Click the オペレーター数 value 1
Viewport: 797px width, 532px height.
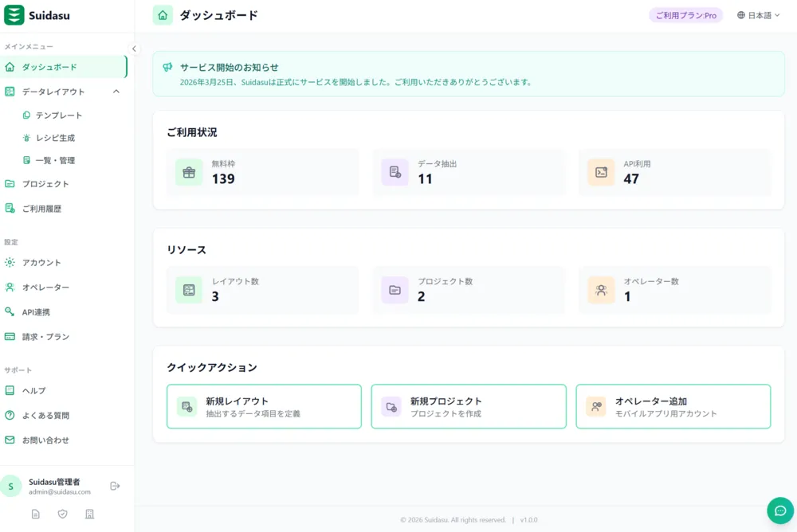(x=627, y=297)
